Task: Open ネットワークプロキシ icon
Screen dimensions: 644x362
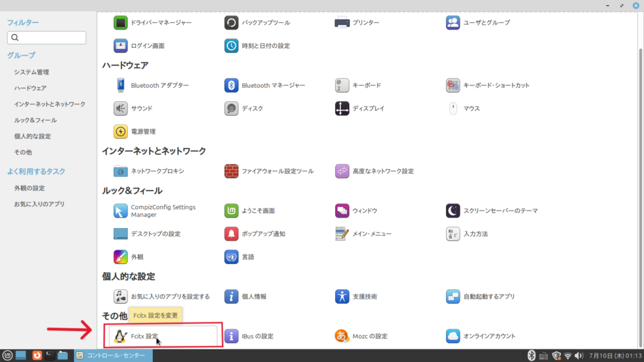Action: point(120,171)
